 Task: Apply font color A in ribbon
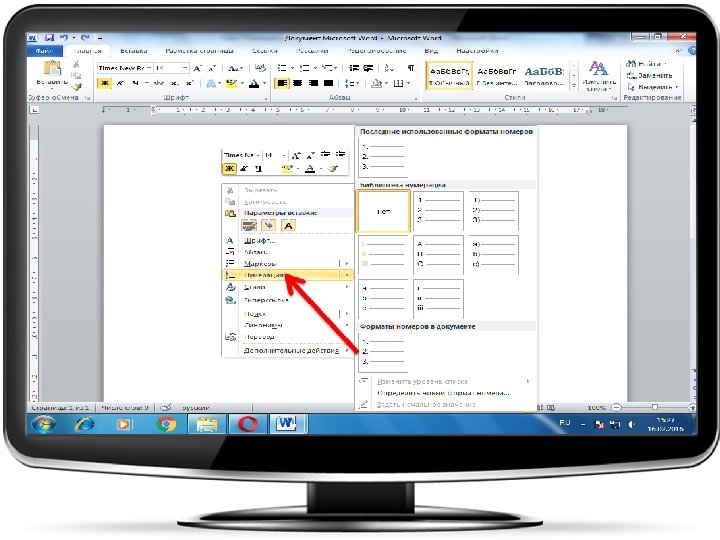click(x=254, y=83)
